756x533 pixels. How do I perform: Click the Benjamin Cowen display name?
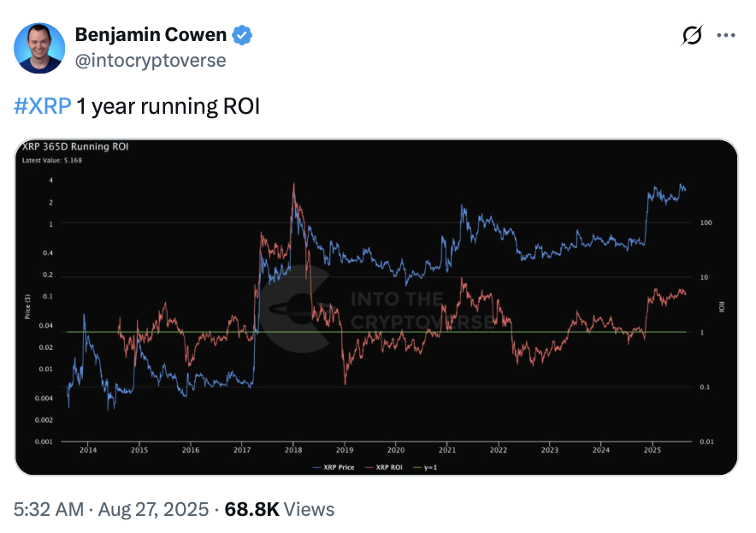click(x=151, y=35)
